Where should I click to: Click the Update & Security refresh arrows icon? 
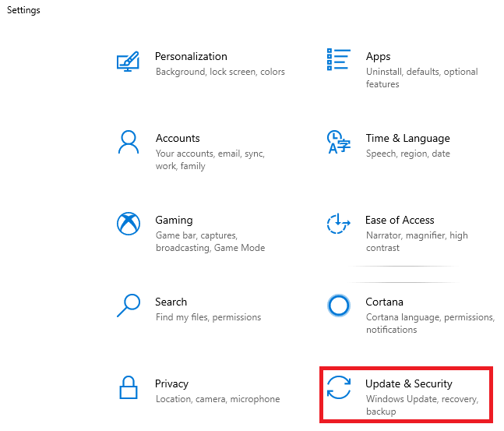click(338, 387)
